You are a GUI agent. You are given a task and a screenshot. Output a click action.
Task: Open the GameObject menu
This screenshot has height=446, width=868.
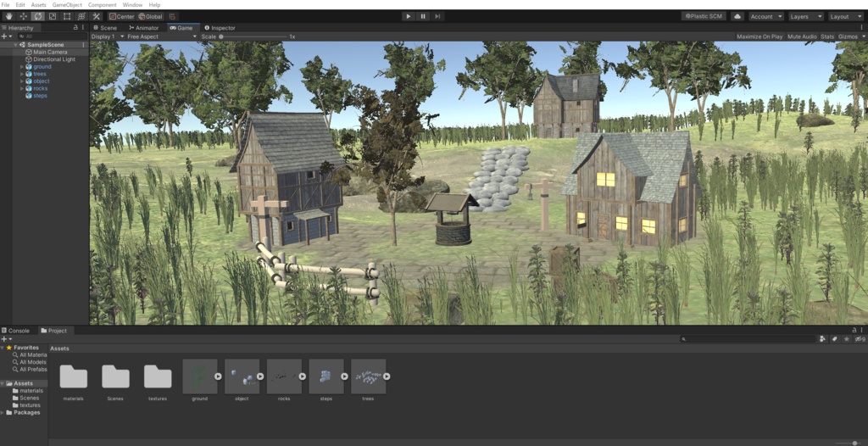pos(67,4)
